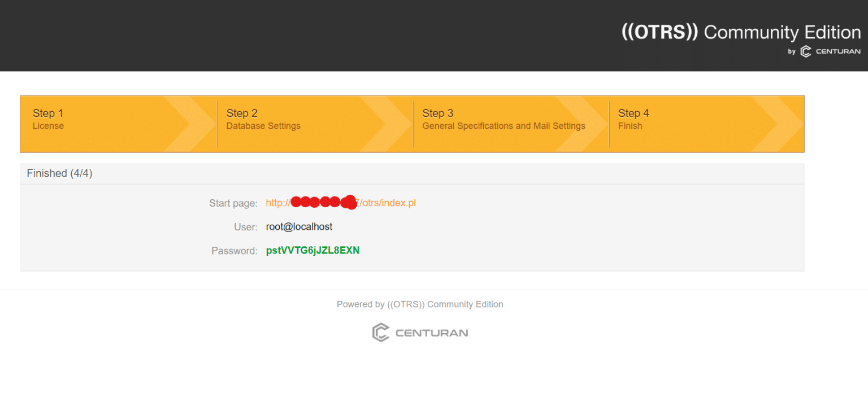Image resolution: width=868 pixels, height=402 pixels.
Task: Click the root@localhost user value
Action: [x=299, y=226]
